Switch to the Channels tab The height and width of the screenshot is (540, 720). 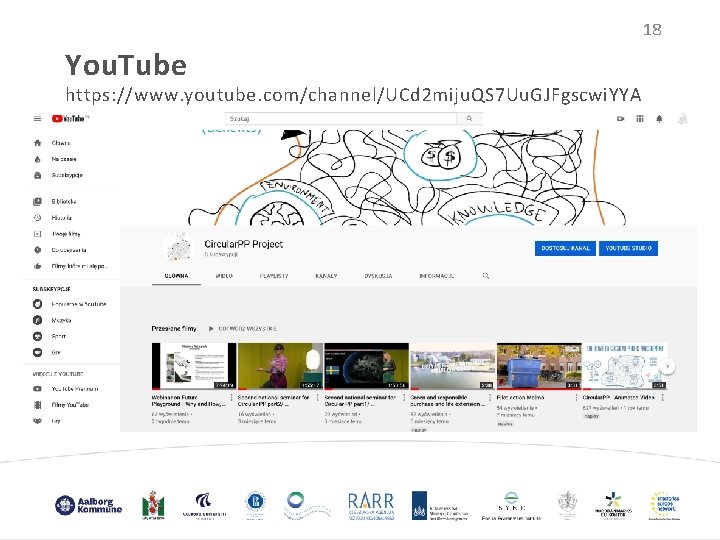point(326,276)
